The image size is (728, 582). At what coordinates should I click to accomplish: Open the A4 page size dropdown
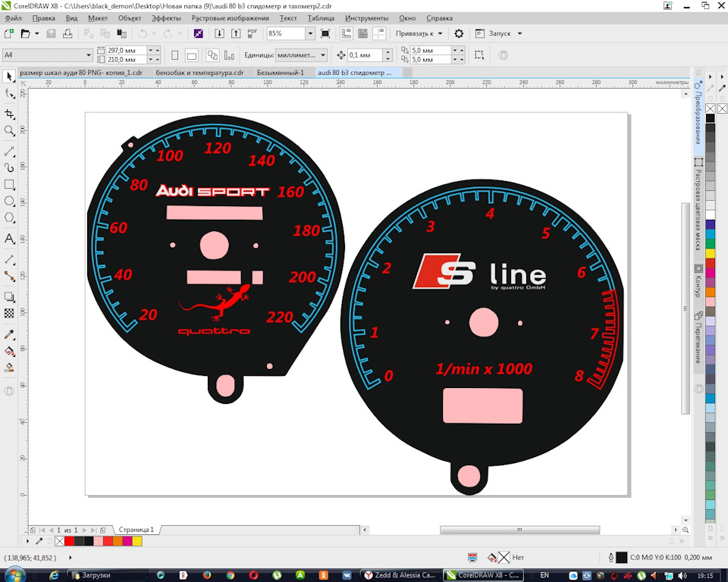tap(88, 55)
